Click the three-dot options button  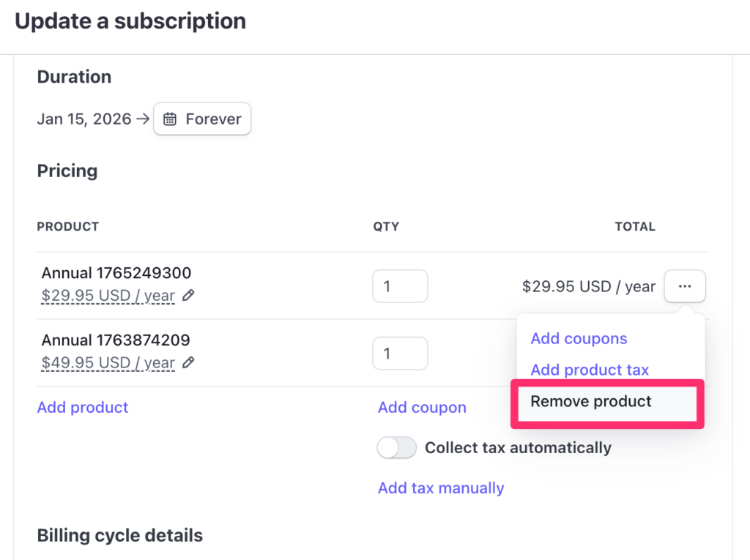(685, 286)
